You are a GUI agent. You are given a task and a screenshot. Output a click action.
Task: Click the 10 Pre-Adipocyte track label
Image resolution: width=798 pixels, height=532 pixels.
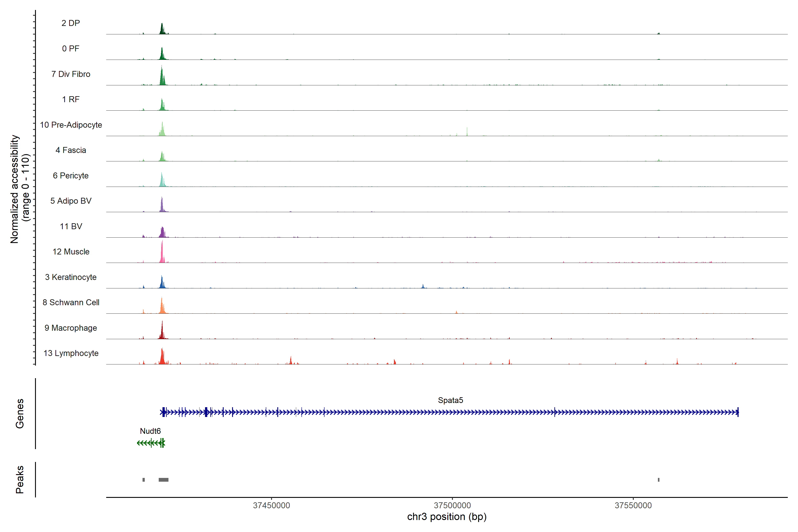pyautogui.click(x=71, y=125)
